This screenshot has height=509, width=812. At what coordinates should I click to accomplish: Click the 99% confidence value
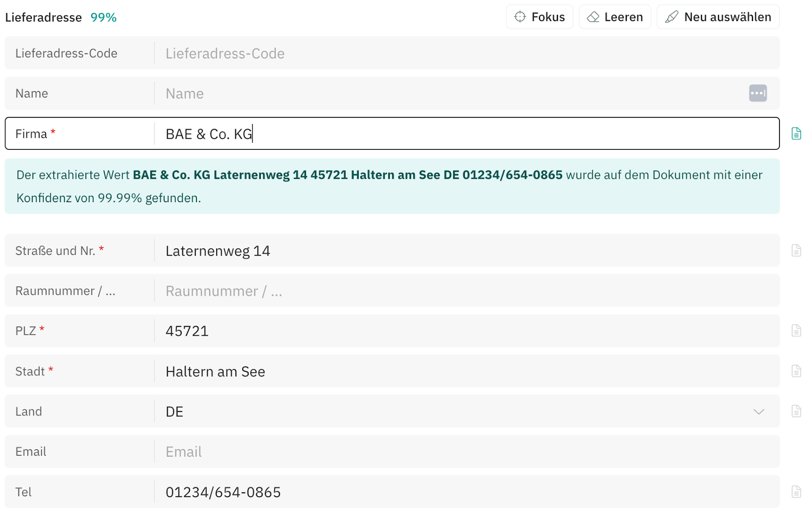[x=104, y=17]
